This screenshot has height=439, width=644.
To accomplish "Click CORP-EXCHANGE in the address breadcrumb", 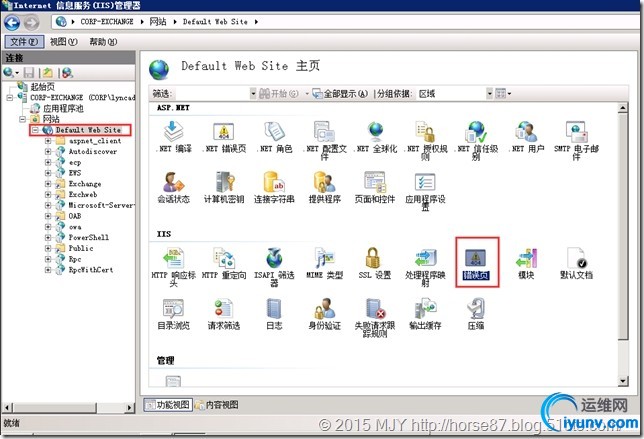I will click(x=107, y=22).
